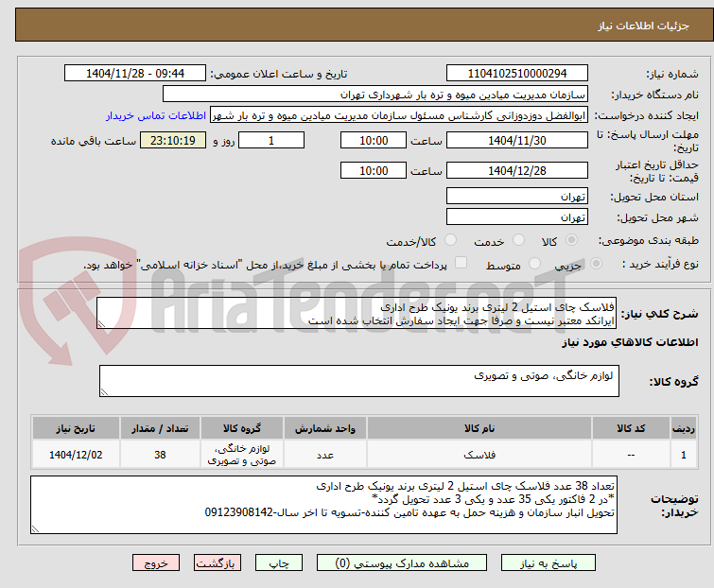This screenshot has width=714, height=588.
Task: Click resize handle of توضیحات خریدار textarea
Action: point(35,528)
